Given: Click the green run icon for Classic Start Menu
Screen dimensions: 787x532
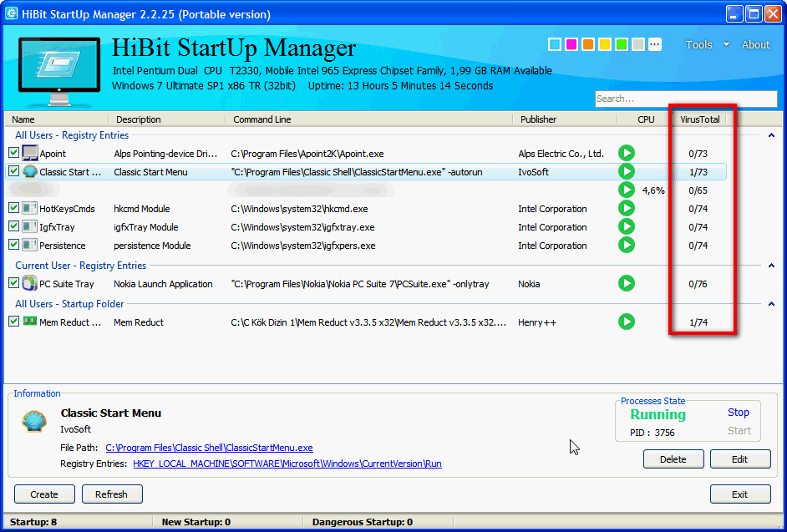Looking at the screenshot, I should (x=627, y=172).
